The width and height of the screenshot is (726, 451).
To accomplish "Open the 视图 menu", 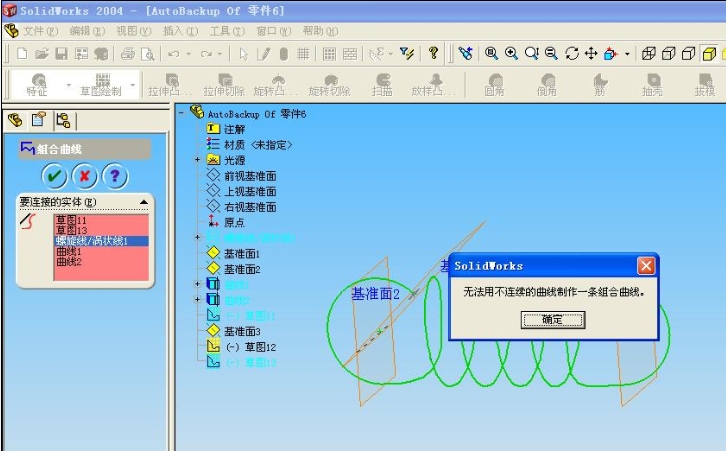I will tap(133, 31).
